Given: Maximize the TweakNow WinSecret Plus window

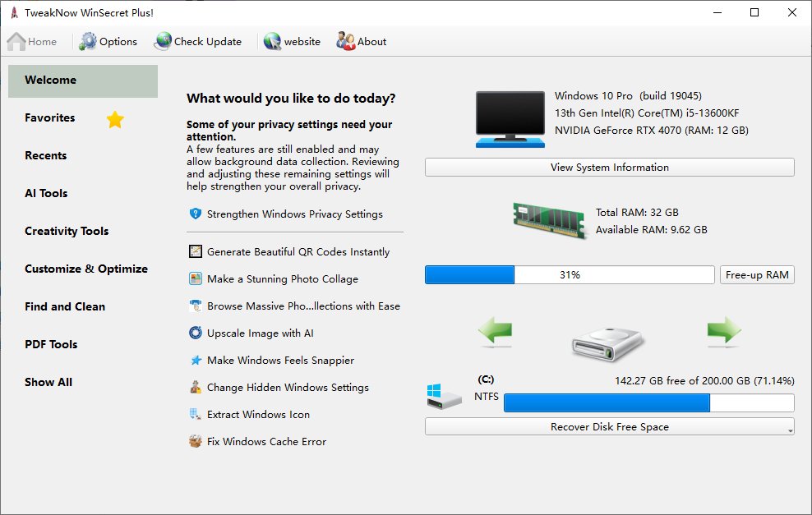Looking at the screenshot, I should pos(754,12).
